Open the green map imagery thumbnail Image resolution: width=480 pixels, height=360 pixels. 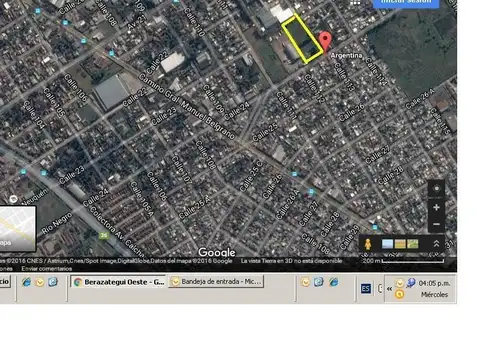[413, 244]
